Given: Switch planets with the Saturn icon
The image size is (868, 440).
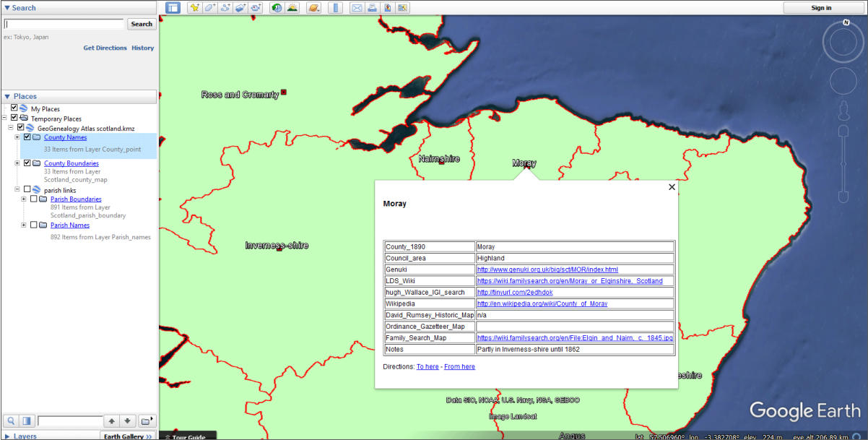Looking at the screenshot, I should (x=313, y=8).
